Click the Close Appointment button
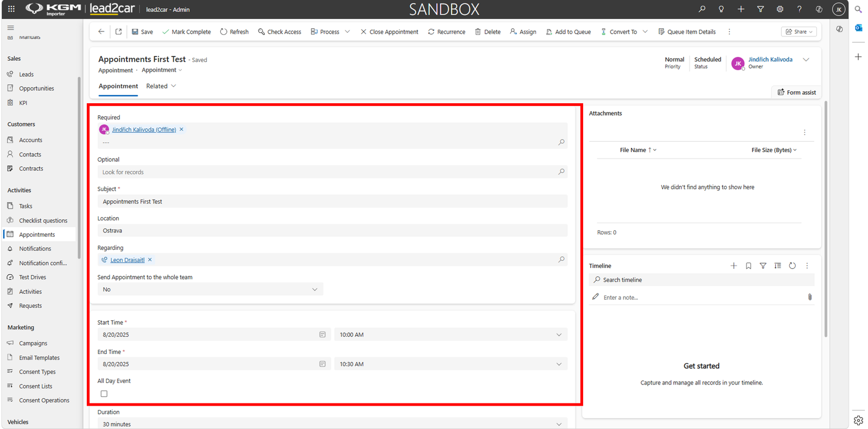Screen dimensions: 868x429 (389, 31)
